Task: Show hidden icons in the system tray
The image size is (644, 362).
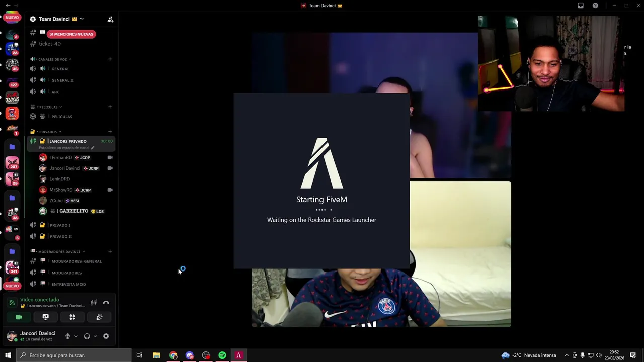Action: pyautogui.click(x=566, y=355)
